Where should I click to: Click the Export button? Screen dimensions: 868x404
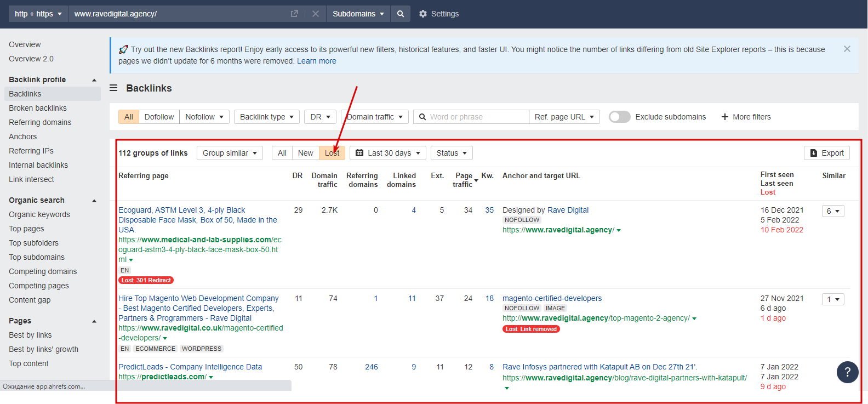[827, 153]
